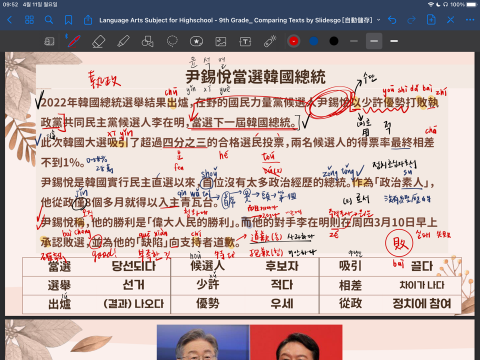The height and width of the screenshot is (360, 480).
Task: Expand the document title dropdown
Action: 379,20
